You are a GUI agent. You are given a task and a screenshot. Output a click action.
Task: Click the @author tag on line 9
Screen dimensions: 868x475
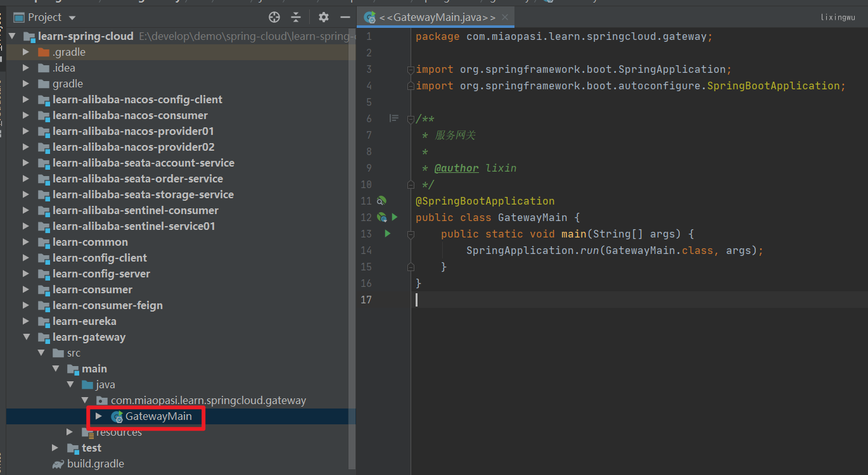[456, 168]
